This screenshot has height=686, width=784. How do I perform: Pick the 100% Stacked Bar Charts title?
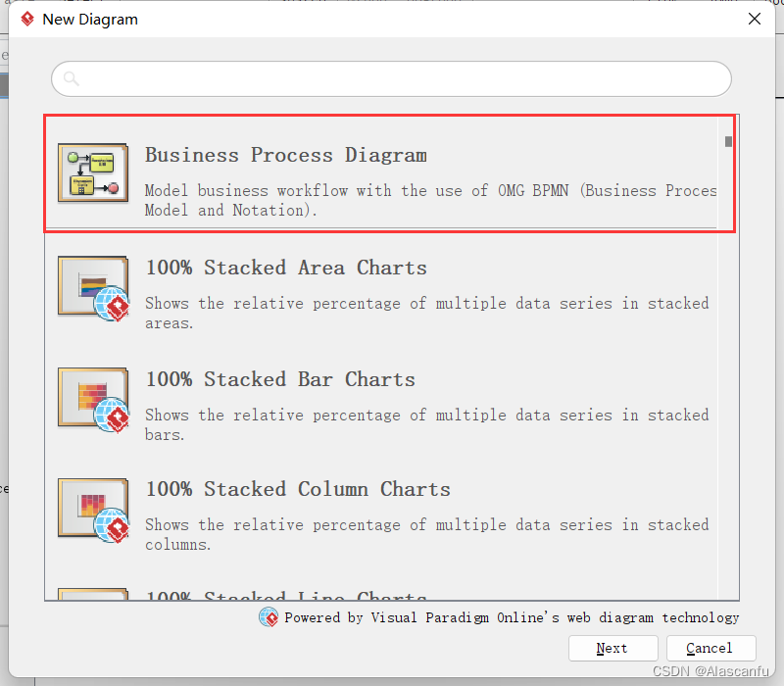tap(280, 379)
